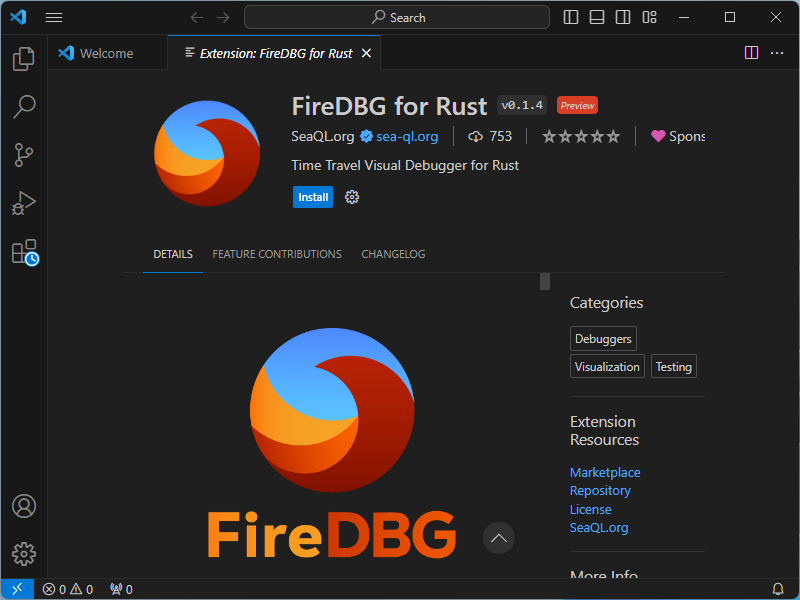Click the 753 install count

490,136
